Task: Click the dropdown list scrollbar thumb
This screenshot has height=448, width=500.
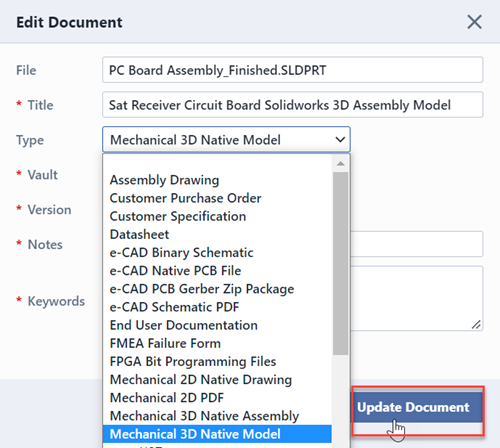Action: click(341, 263)
